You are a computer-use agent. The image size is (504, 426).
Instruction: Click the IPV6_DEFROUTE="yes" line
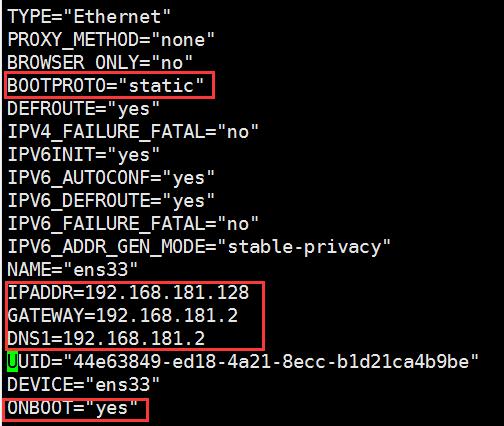click(111, 201)
